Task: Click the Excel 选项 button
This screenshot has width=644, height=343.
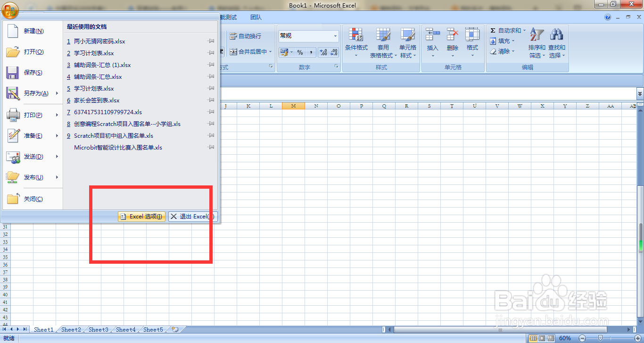Action: [141, 217]
